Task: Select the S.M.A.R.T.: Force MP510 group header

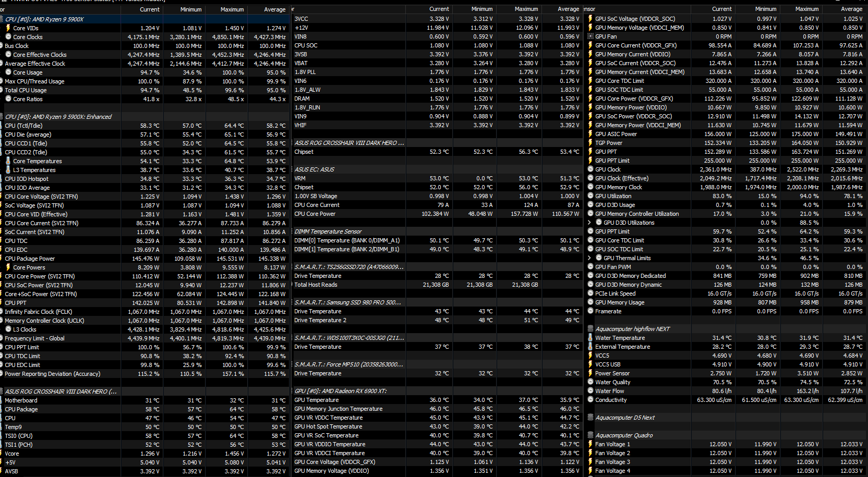Action: [x=437, y=364]
